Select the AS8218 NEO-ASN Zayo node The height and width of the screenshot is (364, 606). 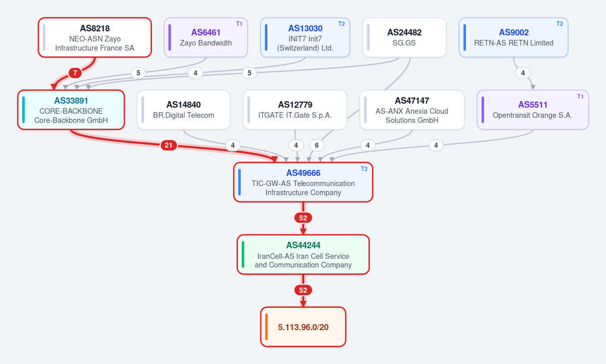[x=95, y=37]
